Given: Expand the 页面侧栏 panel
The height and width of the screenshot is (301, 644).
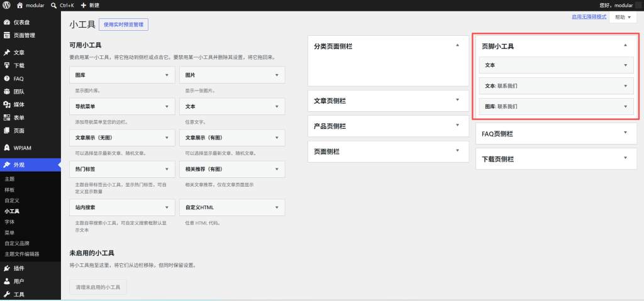Looking at the screenshot, I should click(x=457, y=150).
